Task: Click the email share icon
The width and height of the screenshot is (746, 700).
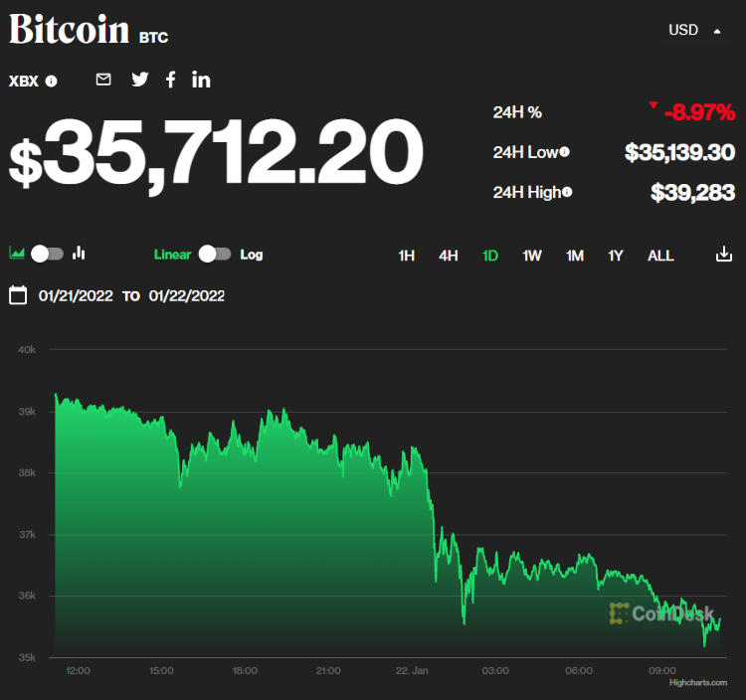Action: pos(103,80)
